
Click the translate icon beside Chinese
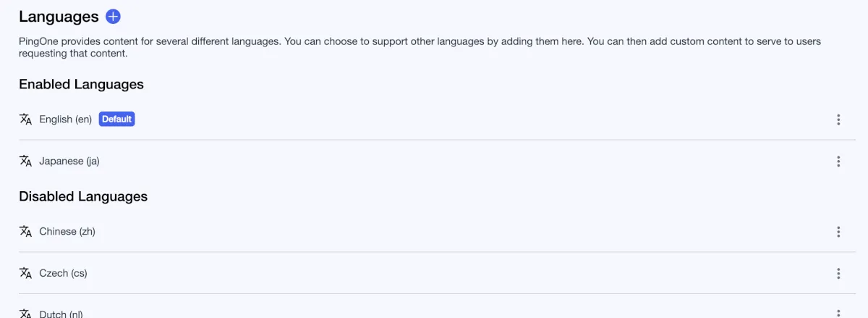coord(26,232)
